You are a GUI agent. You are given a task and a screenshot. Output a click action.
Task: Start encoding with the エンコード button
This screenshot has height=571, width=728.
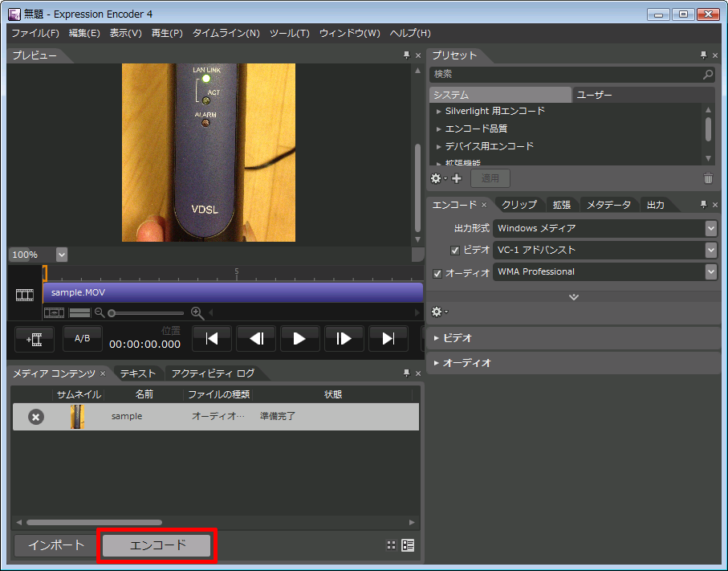tap(157, 545)
